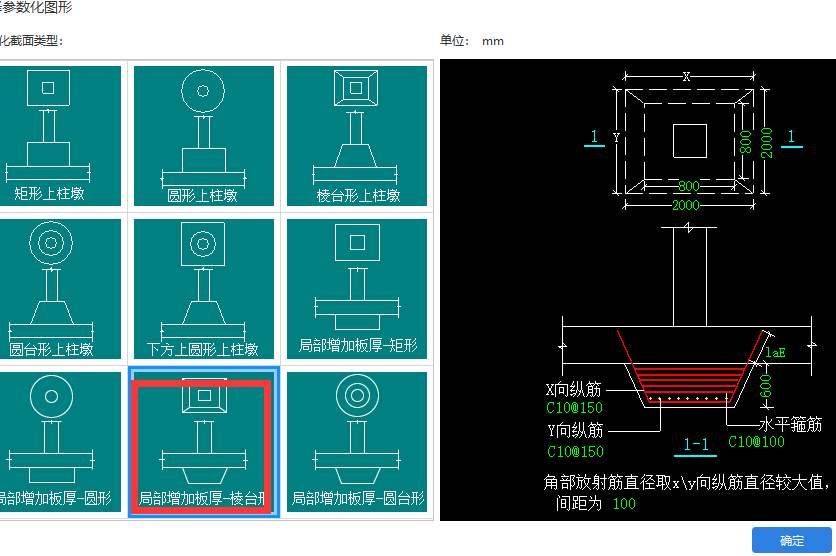Edit the Y dimension label in plan
836x556 pixels.
click(616, 138)
